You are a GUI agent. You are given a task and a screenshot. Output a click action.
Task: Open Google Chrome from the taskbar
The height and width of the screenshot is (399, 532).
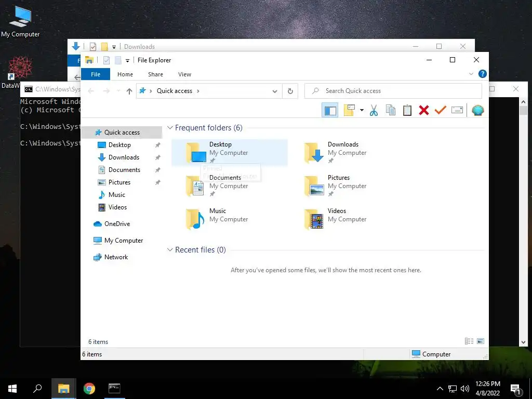tap(89, 389)
